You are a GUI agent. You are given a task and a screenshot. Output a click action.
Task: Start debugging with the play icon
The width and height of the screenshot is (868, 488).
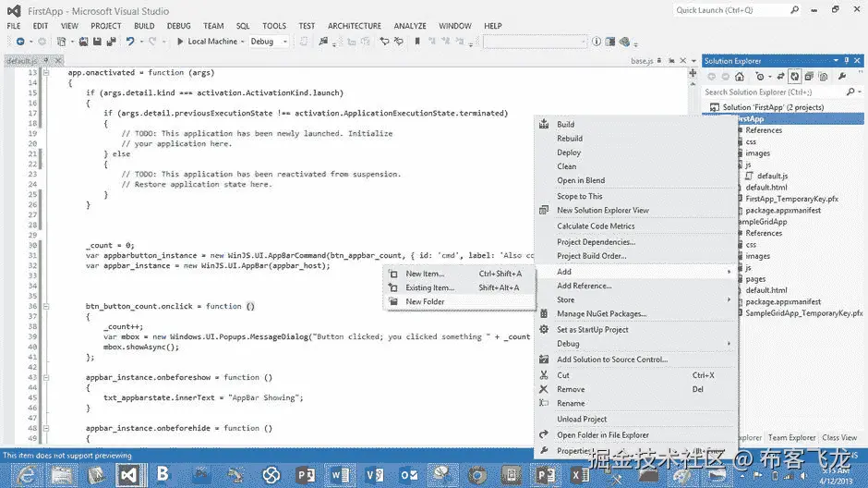point(180,42)
